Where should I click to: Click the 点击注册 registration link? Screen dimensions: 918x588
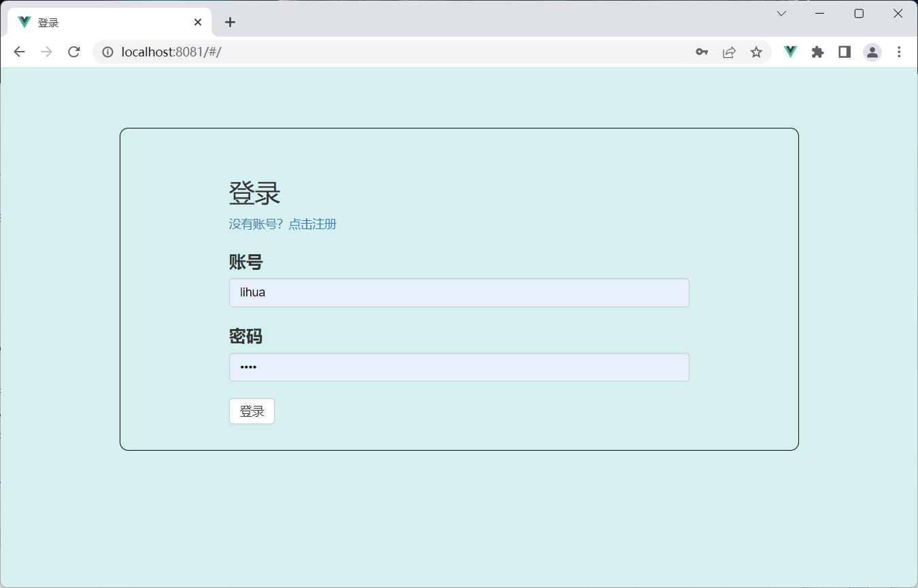click(313, 224)
